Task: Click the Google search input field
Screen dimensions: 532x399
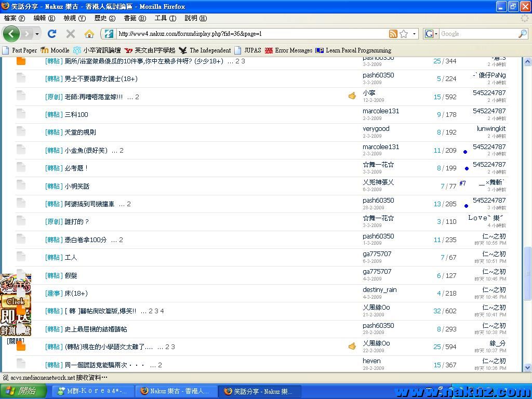Action: (477, 34)
